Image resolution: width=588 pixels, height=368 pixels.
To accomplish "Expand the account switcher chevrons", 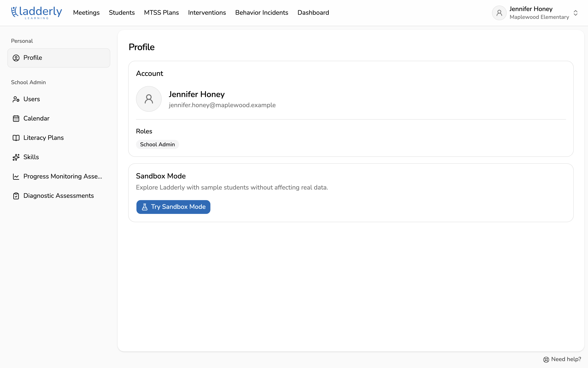I will [x=575, y=13].
